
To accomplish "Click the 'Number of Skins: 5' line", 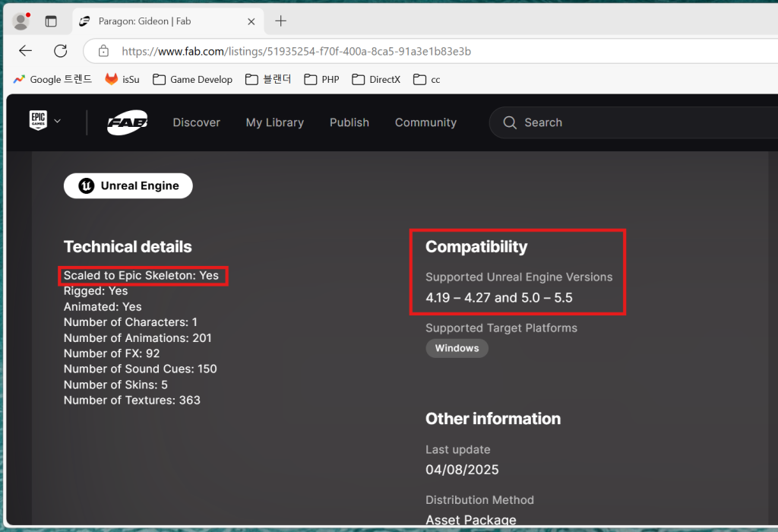I will pyautogui.click(x=115, y=385).
